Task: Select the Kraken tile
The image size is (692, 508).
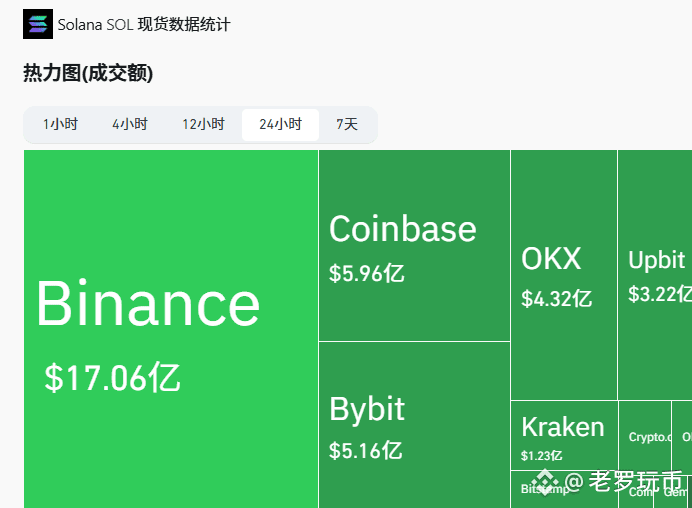Action: coord(564,435)
